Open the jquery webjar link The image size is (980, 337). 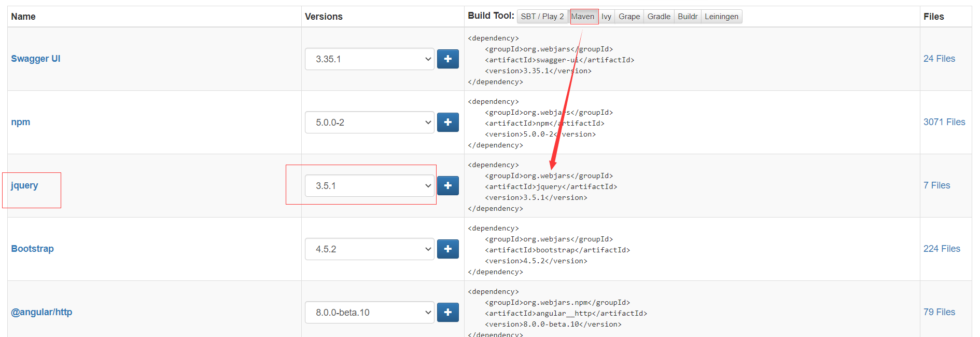click(24, 185)
